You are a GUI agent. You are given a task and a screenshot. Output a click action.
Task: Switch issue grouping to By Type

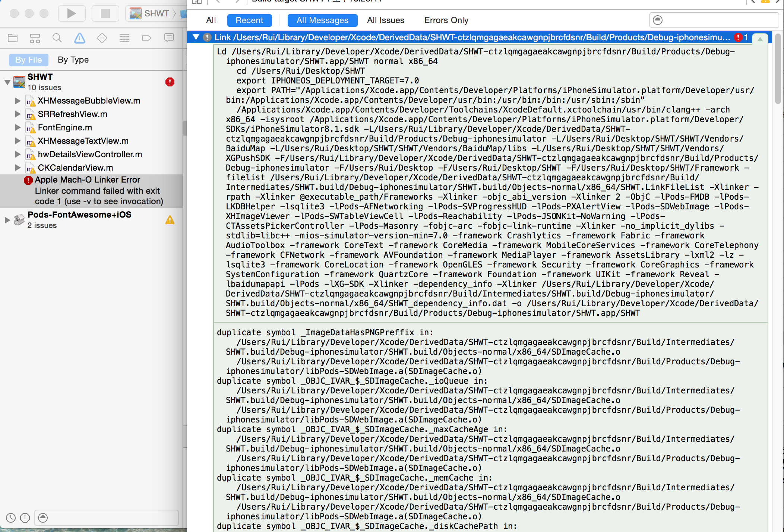pos(73,60)
